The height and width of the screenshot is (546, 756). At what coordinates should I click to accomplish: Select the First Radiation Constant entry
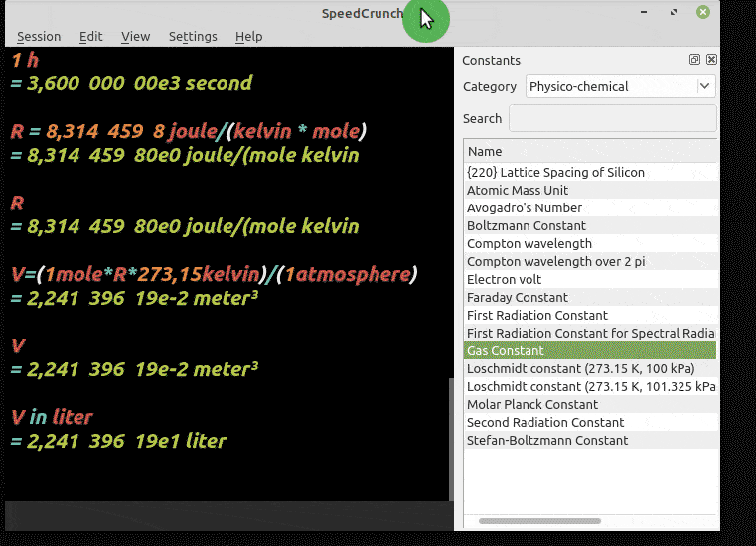tap(590, 315)
